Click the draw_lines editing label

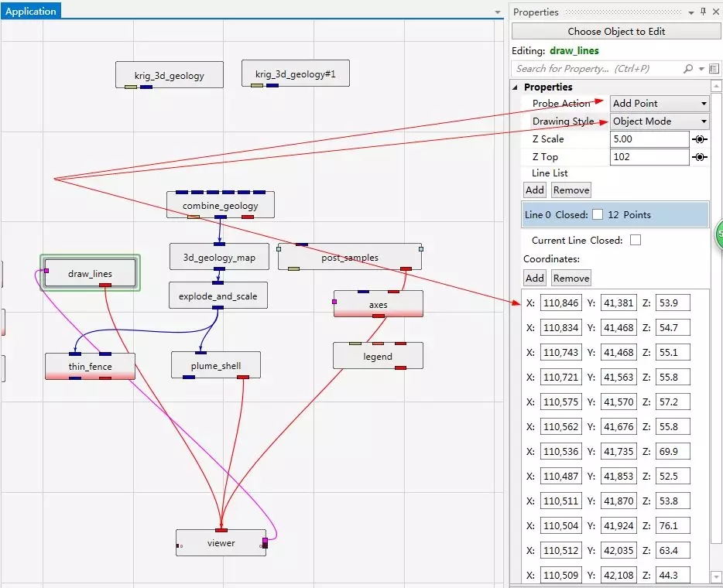[x=574, y=51]
